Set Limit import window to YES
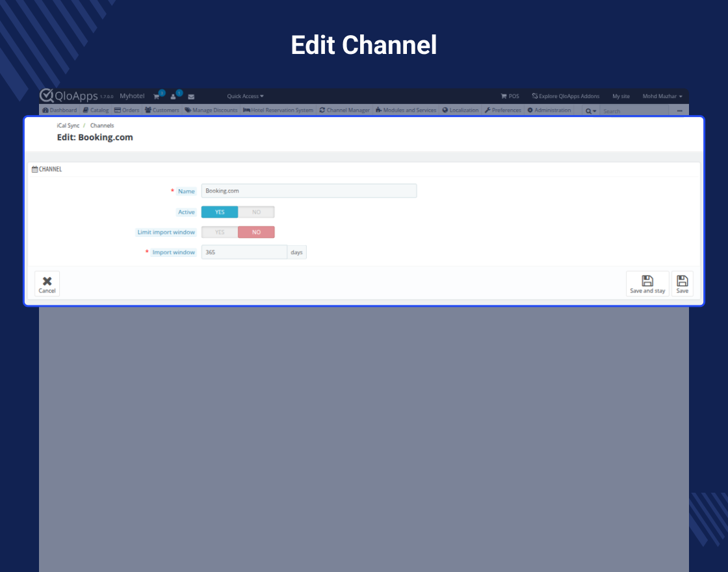This screenshot has height=572, width=728. (220, 232)
